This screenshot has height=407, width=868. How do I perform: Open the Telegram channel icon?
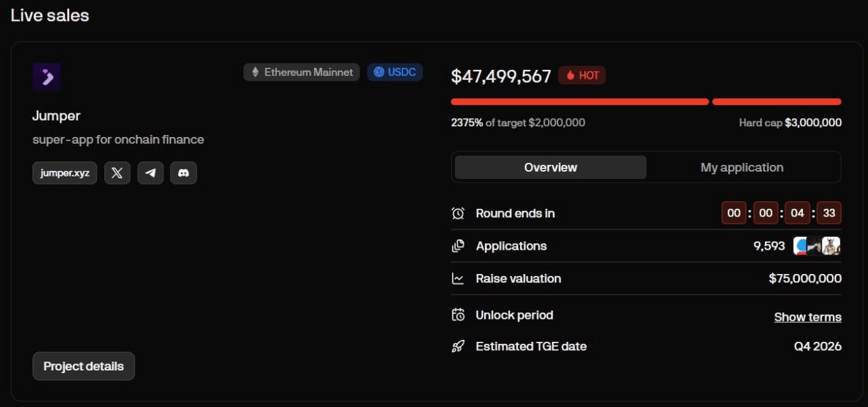[x=151, y=173]
